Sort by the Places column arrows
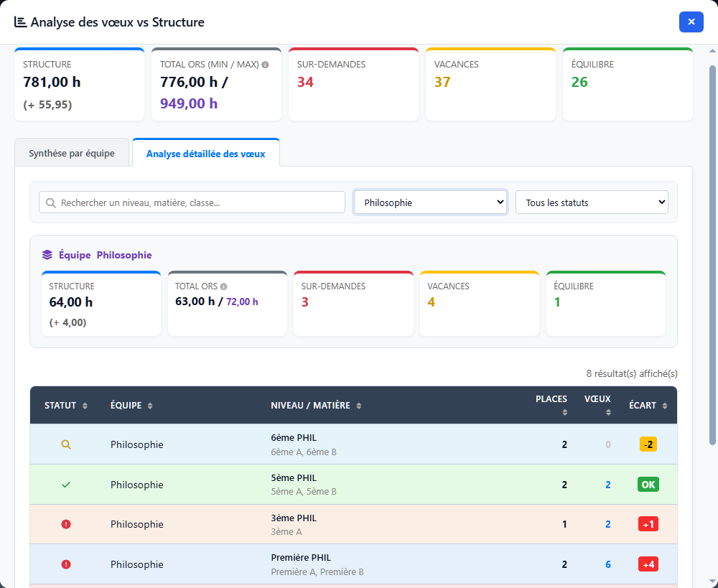718x588 pixels. [x=564, y=413]
